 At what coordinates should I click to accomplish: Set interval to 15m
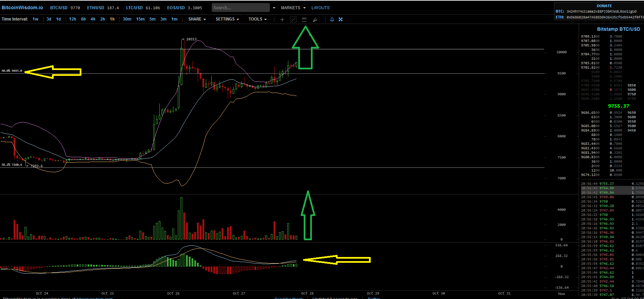coord(140,19)
